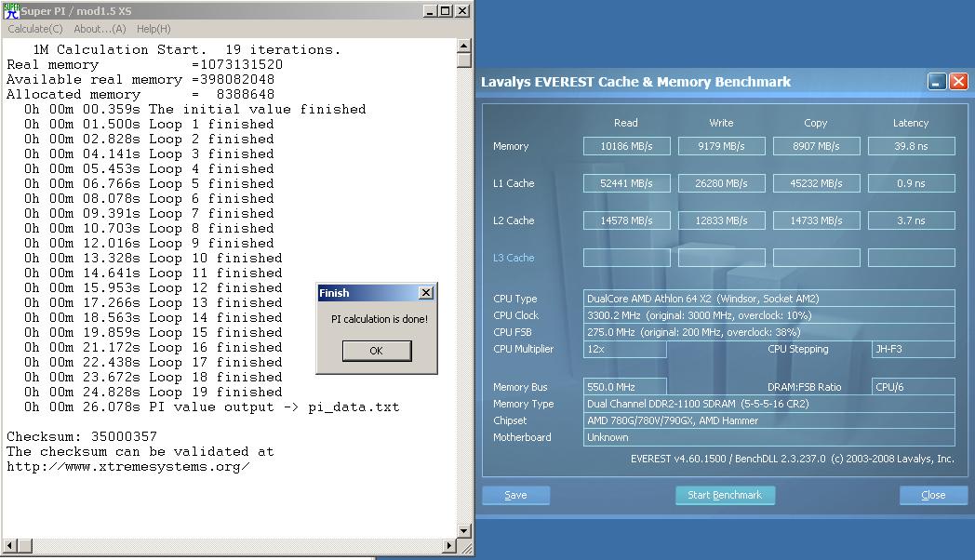Click the Memory Read value 10186 MB/s

pos(627,146)
